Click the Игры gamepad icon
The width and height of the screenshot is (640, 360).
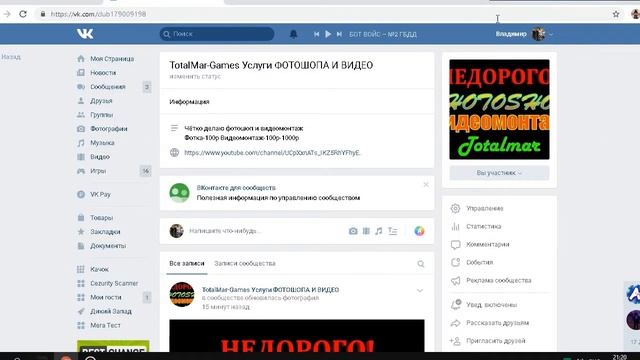(x=81, y=171)
